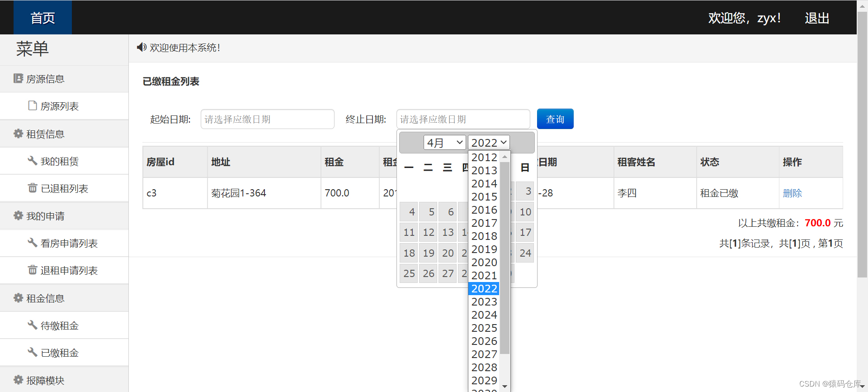The image size is (868, 392).
Task: Open 退租申请列表 menu item
Action: 64,270
